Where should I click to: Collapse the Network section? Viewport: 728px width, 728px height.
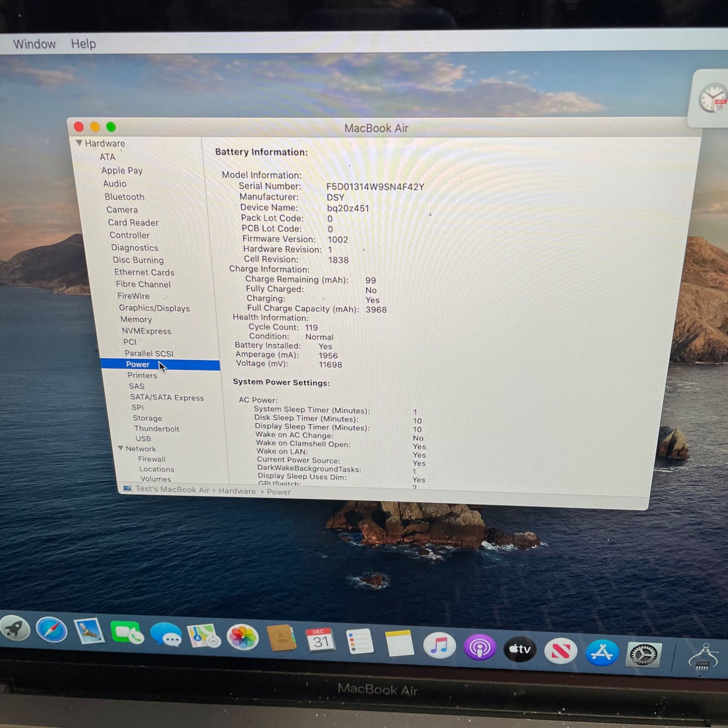(x=120, y=448)
